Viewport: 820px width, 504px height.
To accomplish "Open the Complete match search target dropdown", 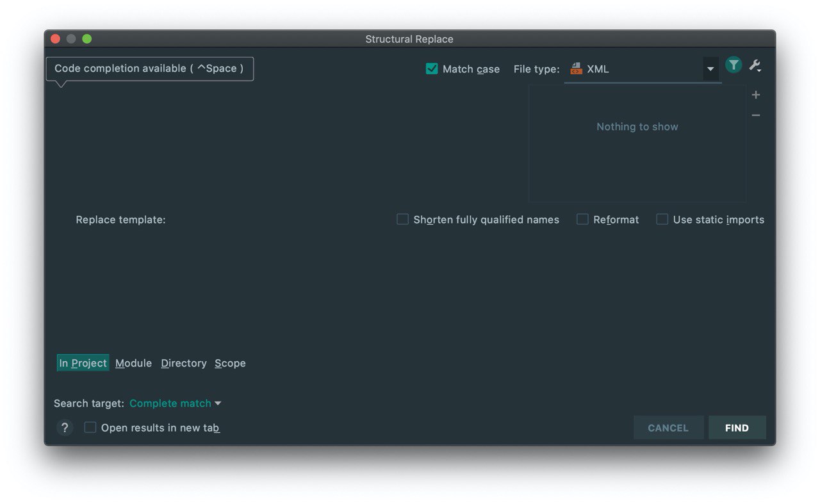I will (x=175, y=403).
